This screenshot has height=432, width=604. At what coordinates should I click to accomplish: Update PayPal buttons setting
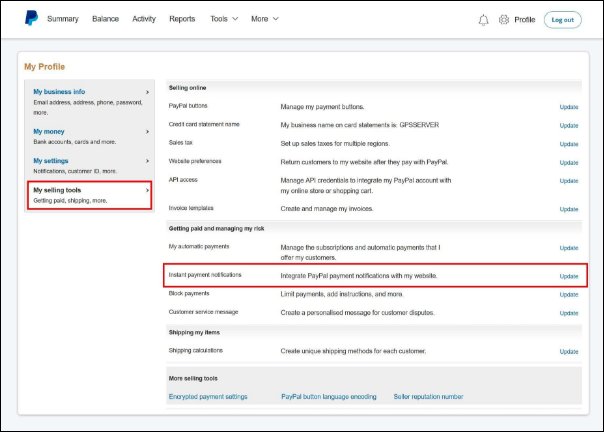point(569,107)
